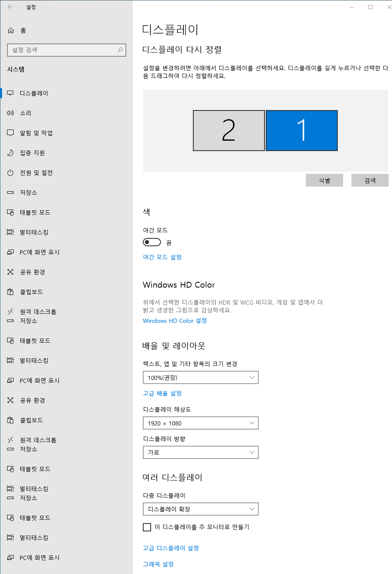This screenshot has height=574, width=392.
Task: Open the Windows HD Color 설정 link
Action: pyautogui.click(x=175, y=321)
